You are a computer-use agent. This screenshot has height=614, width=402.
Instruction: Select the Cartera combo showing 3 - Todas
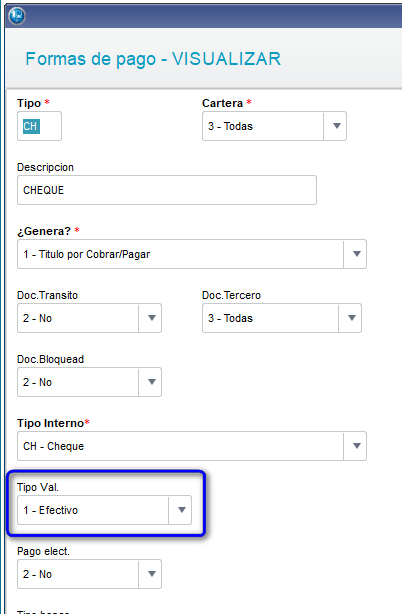click(274, 126)
